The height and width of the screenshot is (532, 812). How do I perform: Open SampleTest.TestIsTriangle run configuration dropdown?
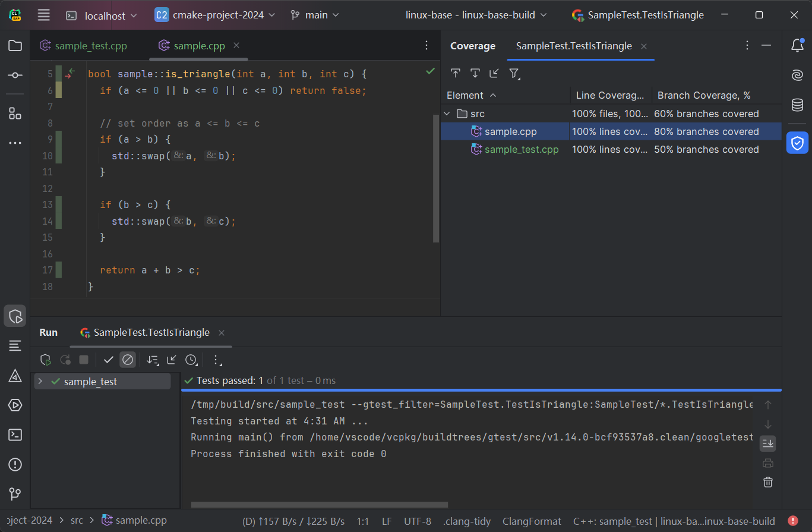coord(638,15)
